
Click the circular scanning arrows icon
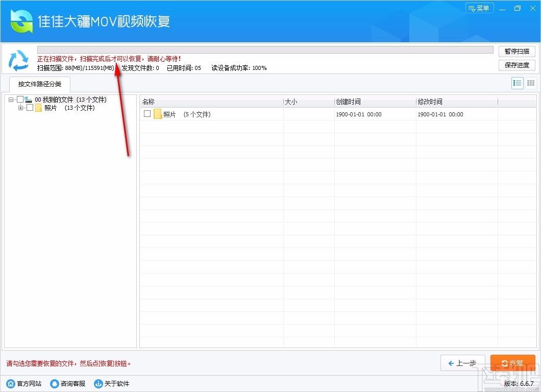(x=18, y=60)
